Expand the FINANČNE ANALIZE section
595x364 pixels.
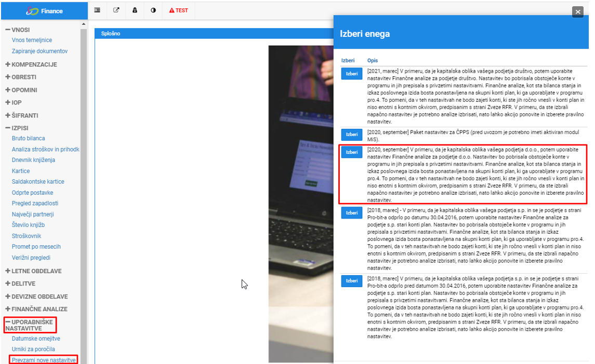[x=36, y=309]
